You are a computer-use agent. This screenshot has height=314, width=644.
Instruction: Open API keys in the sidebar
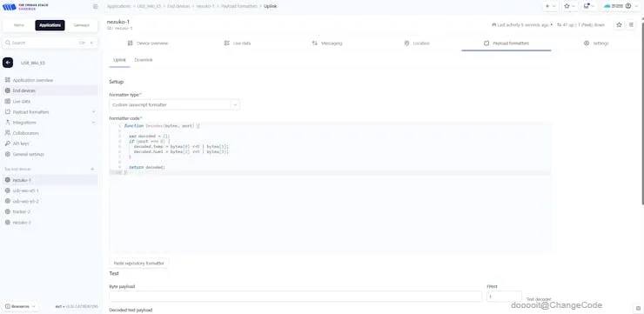(21, 144)
